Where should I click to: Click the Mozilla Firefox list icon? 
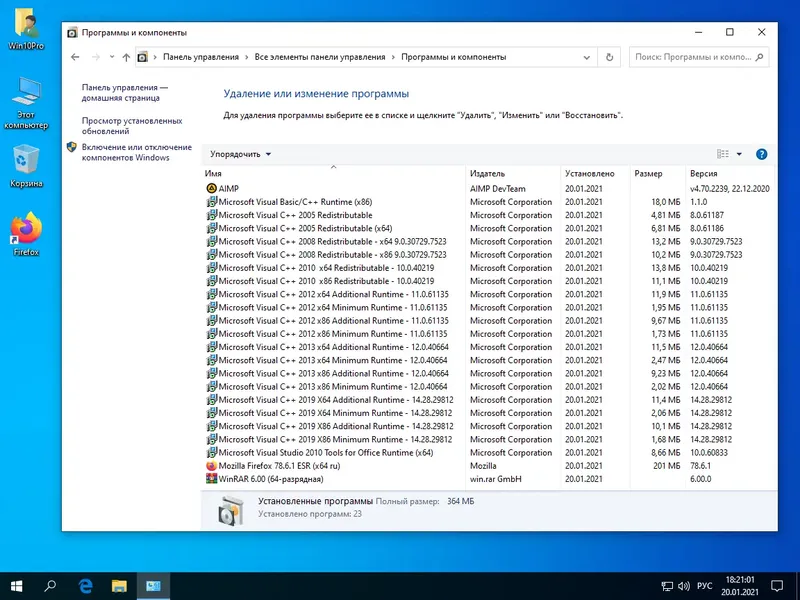(x=211, y=466)
